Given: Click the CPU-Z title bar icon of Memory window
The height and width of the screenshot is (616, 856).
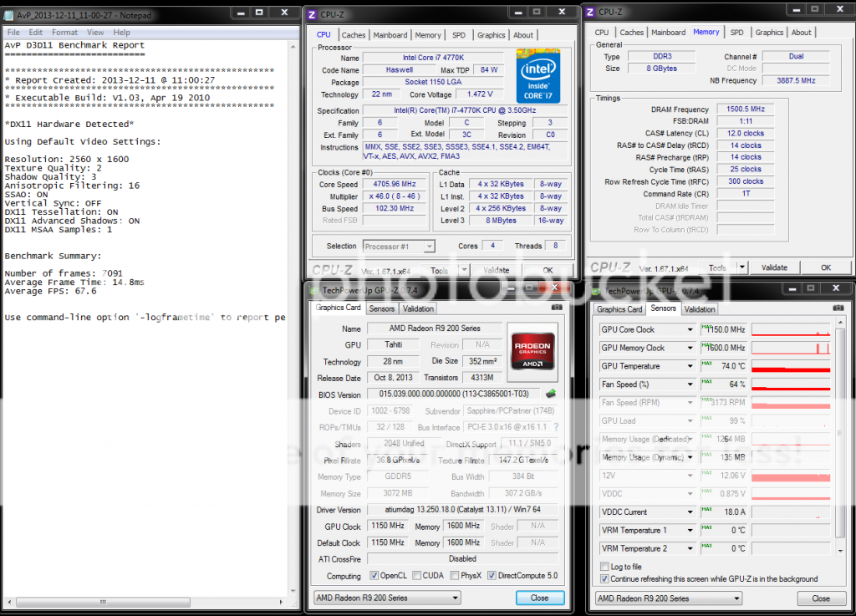Looking at the screenshot, I should pyautogui.click(x=590, y=13).
